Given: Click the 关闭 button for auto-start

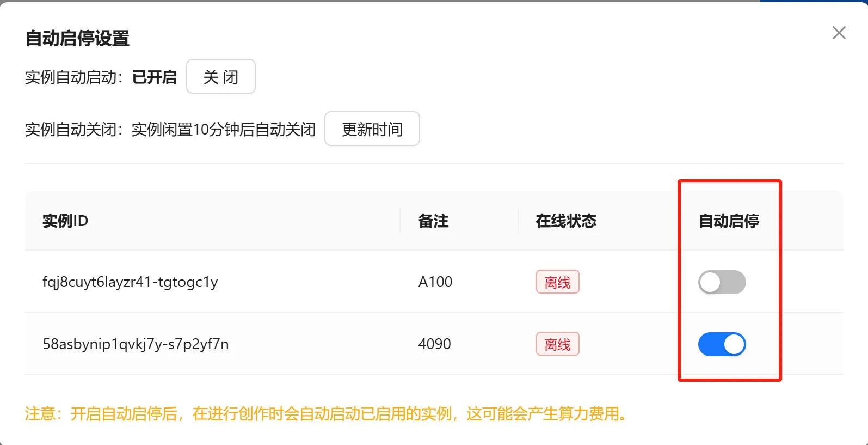Looking at the screenshot, I should coord(221,77).
